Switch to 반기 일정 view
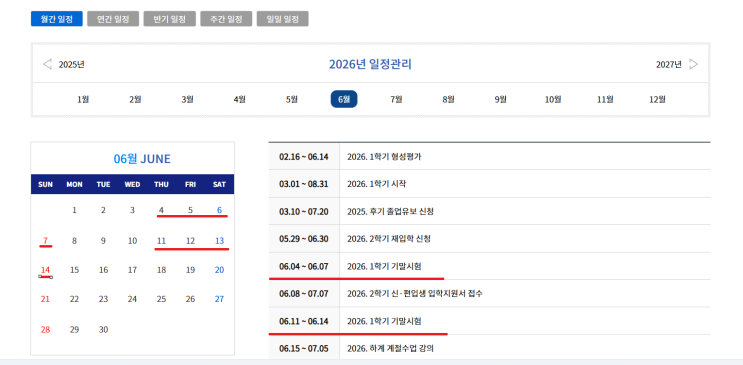The image size is (743, 365). point(170,19)
